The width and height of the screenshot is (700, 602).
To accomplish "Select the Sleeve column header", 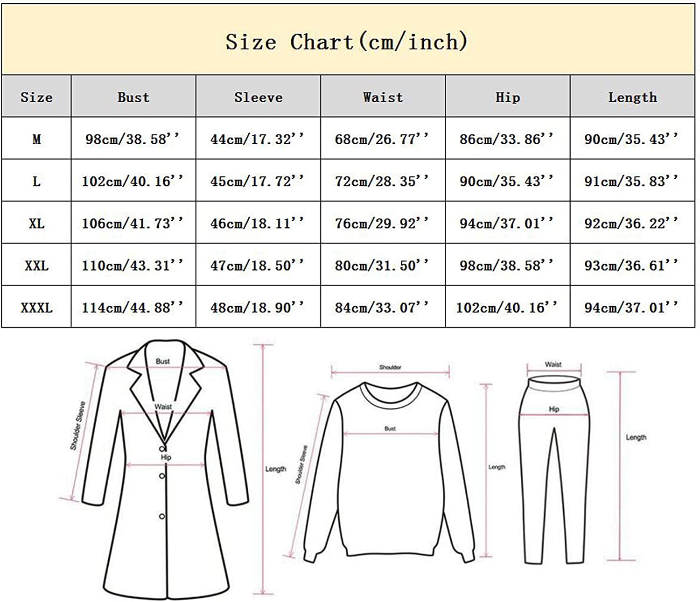I will point(258,97).
